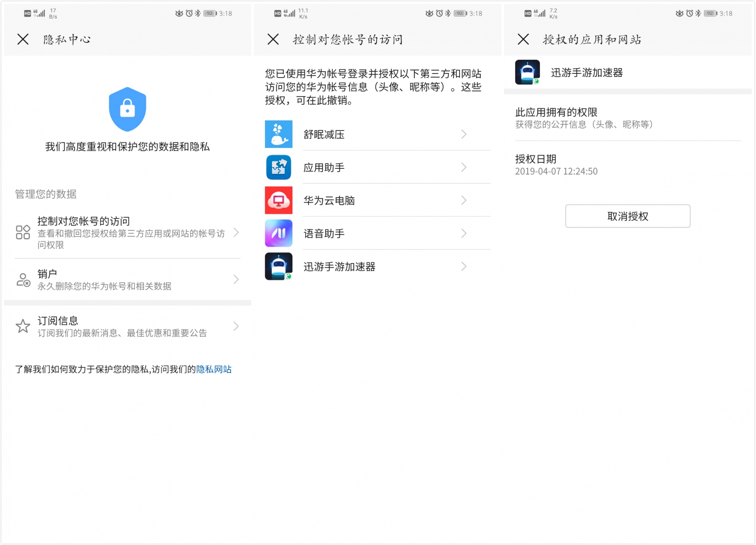Close the 隐私中心 screen with X
Viewport: 756px width, 545px height.
23,39
